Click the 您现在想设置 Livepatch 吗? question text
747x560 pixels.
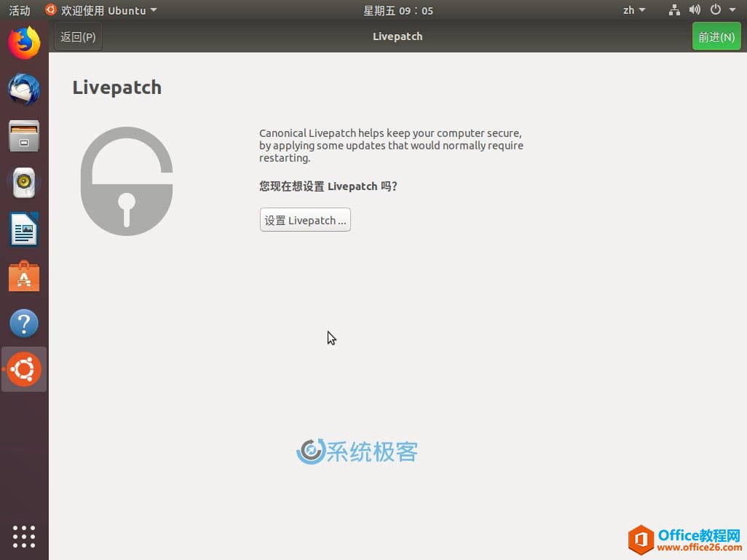point(328,186)
